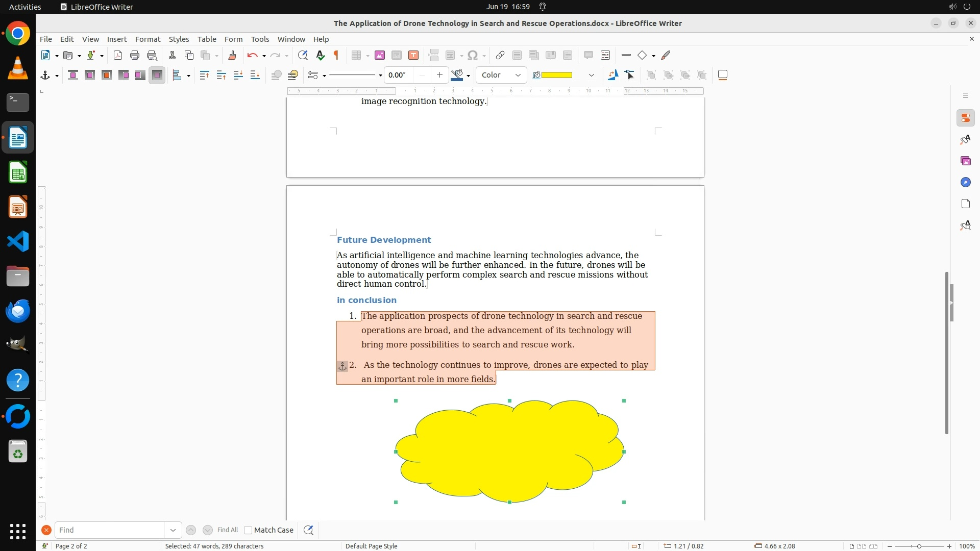
Task: Click the Insert Text Box icon
Action: coord(413,55)
